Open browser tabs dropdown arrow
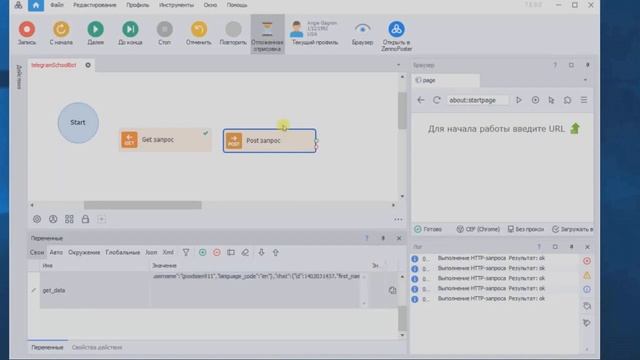The height and width of the screenshot is (360, 640). point(585,80)
